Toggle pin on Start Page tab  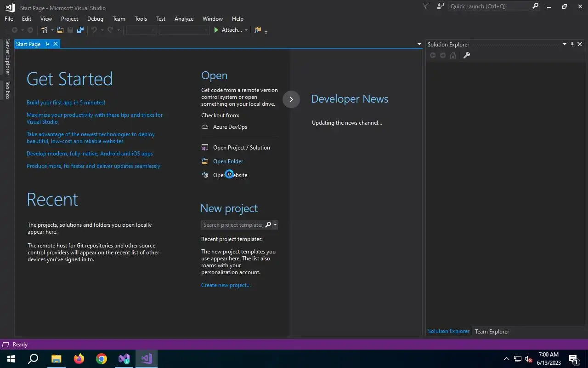click(47, 44)
